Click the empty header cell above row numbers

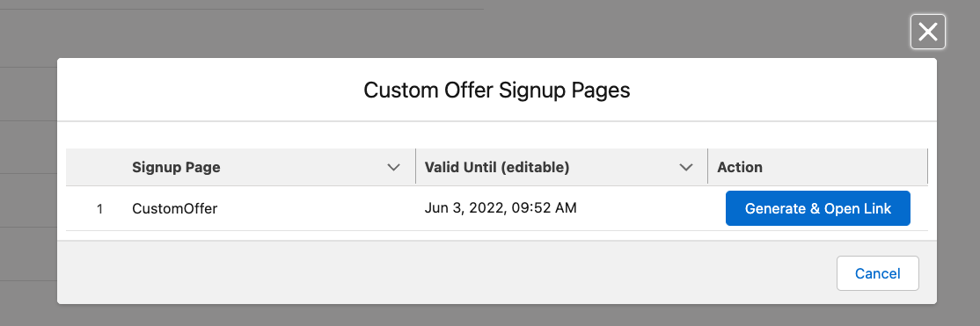coord(94,167)
